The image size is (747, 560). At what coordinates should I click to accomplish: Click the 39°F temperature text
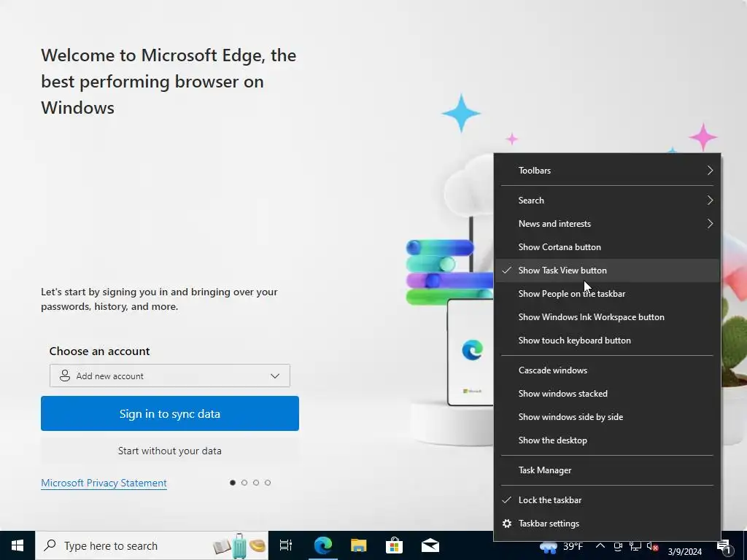click(x=573, y=546)
